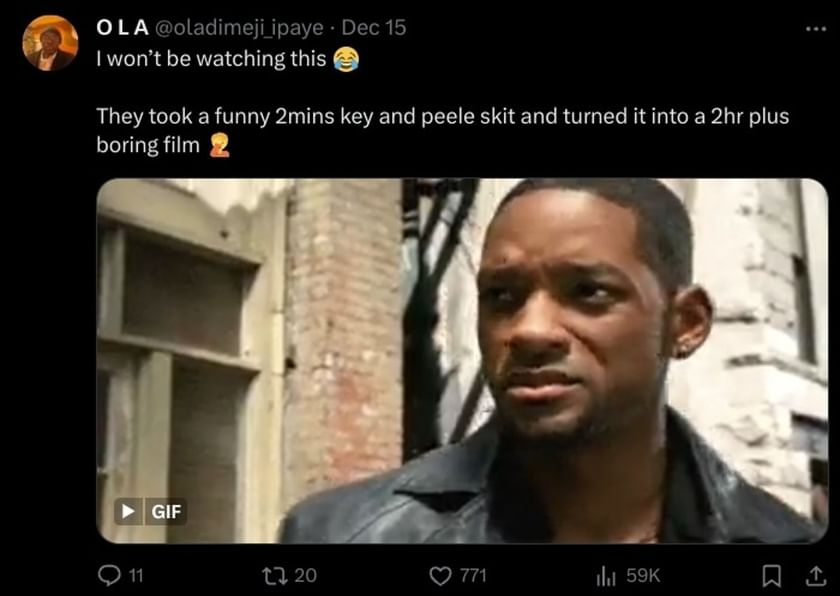This screenshot has height=596, width=840.
Task: Repost this tweet using the retweet icon
Action: click(272, 575)
